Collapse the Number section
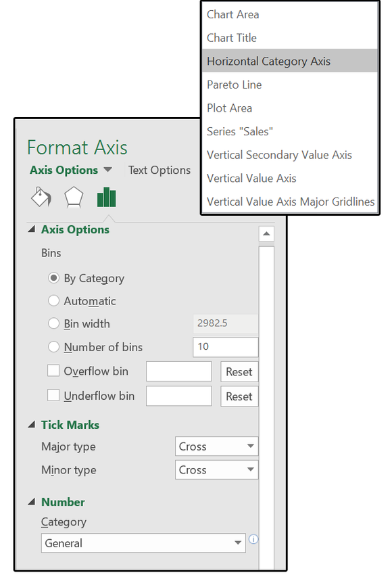Screen dimensions: 392x575 pos(32,502)
